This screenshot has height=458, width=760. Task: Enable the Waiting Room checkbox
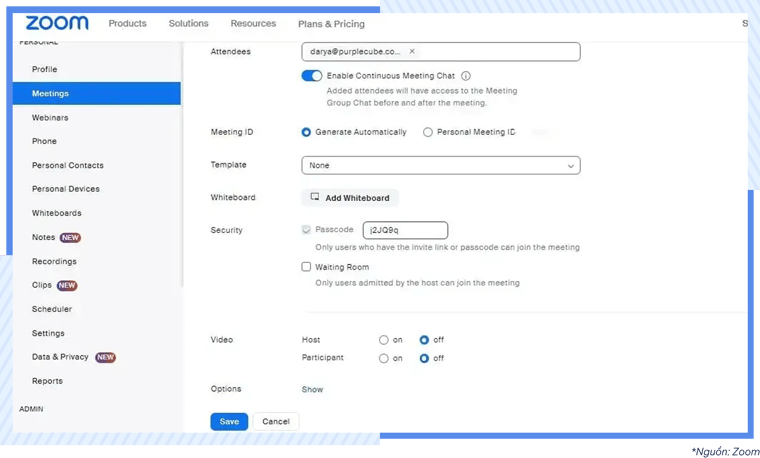(x=306, y=267)
